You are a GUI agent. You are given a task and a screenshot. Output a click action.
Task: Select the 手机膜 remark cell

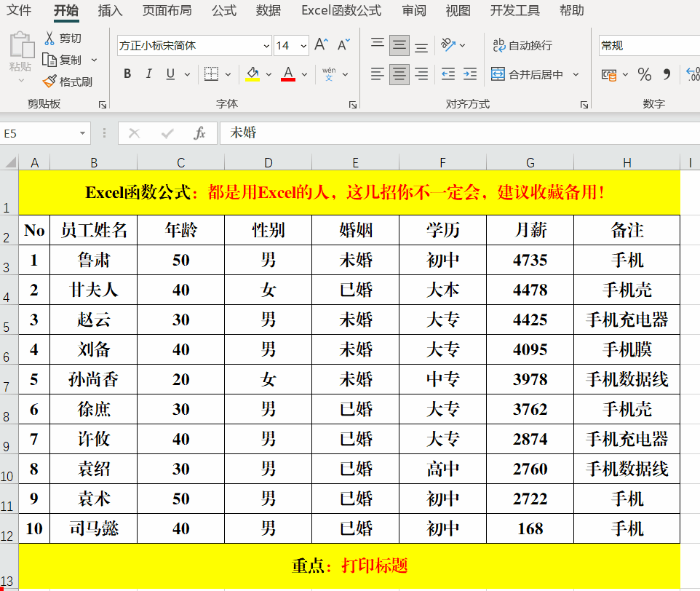pos(627,349)
